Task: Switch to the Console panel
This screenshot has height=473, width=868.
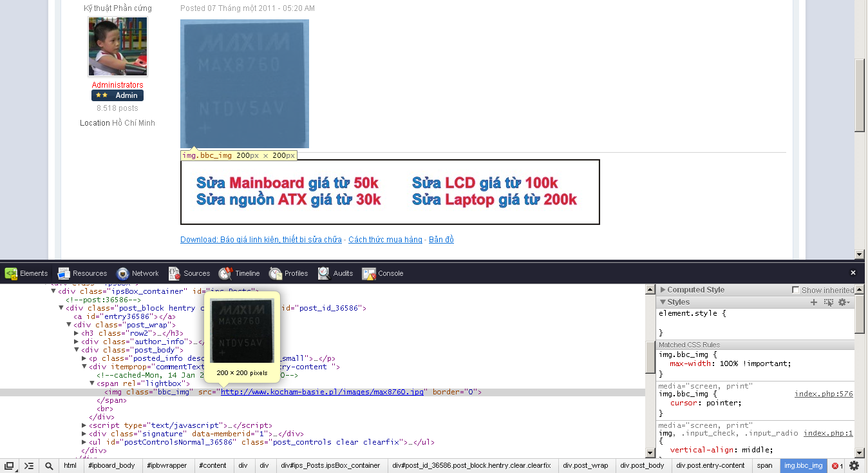Action: 383,273
